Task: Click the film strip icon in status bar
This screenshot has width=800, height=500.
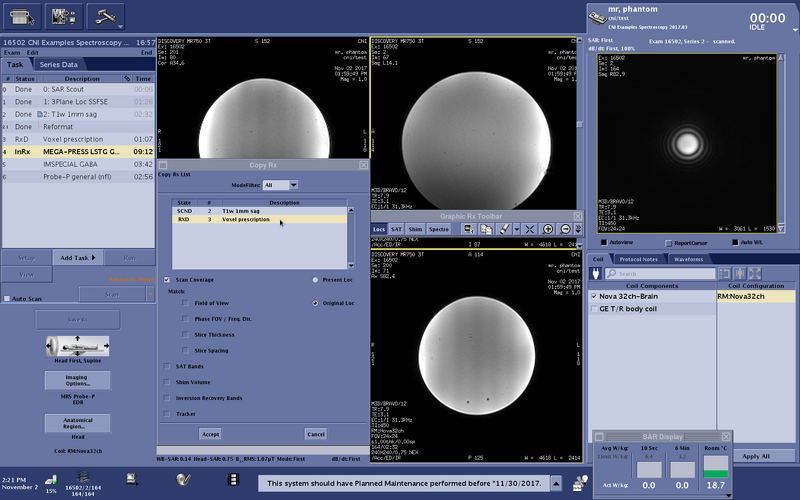Action: pyautogui.click(x=233, y=479)
